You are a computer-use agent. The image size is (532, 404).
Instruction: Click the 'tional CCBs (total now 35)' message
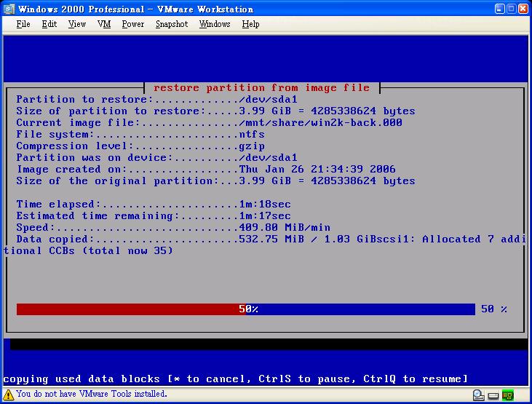tap(88, 251)
